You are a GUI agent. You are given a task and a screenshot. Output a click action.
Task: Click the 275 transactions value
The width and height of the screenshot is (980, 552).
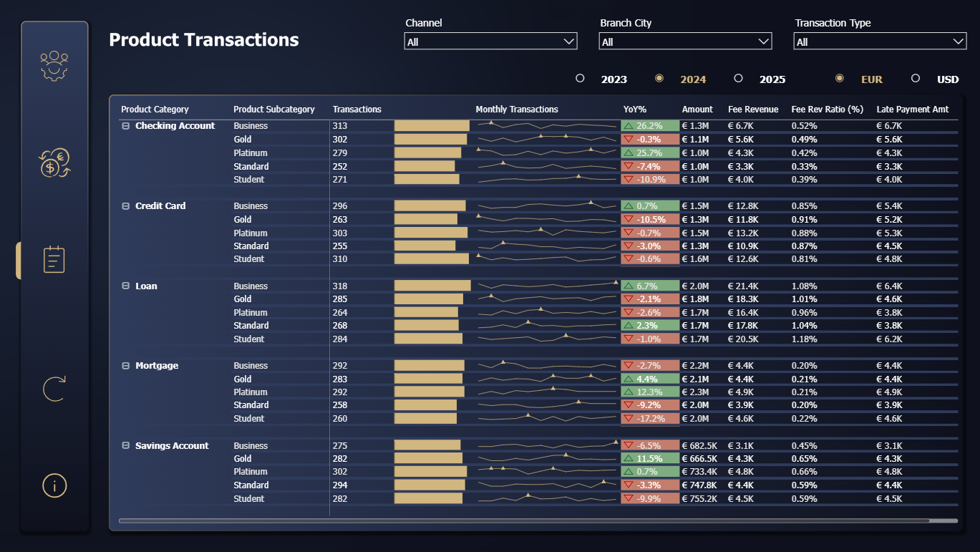[x=340, y=446]
